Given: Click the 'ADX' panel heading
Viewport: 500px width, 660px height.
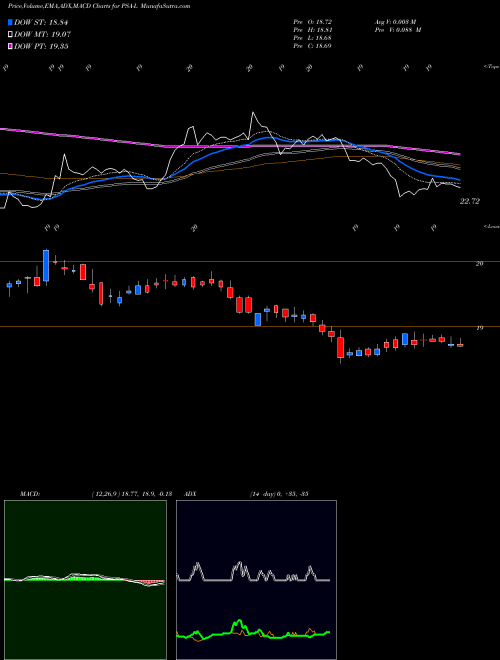Looking at the screenshot, I should pos(190,494).
